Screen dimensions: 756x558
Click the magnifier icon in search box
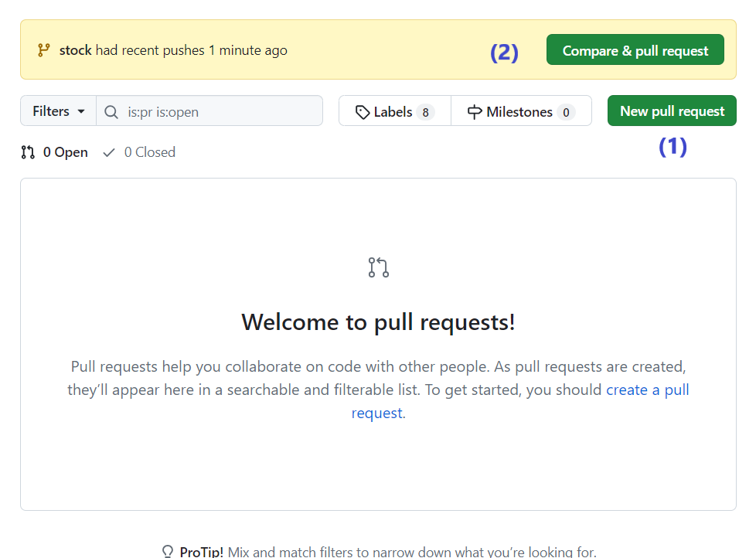click(111, 112)
